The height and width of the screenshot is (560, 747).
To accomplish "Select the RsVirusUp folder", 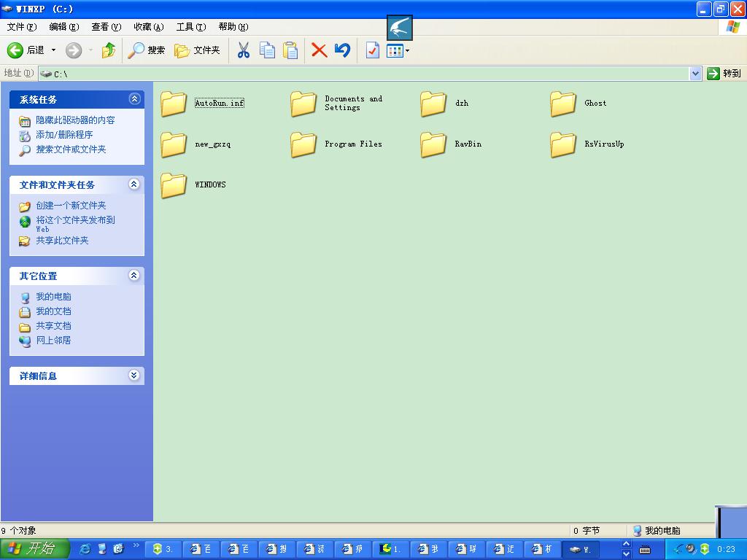I will (587, 144).
